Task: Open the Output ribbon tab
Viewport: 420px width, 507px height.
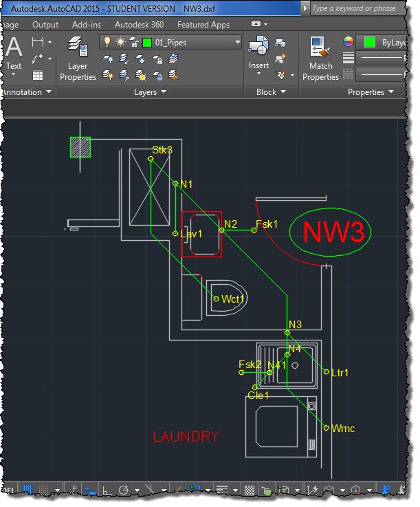Action: click(x=45, y=25)
